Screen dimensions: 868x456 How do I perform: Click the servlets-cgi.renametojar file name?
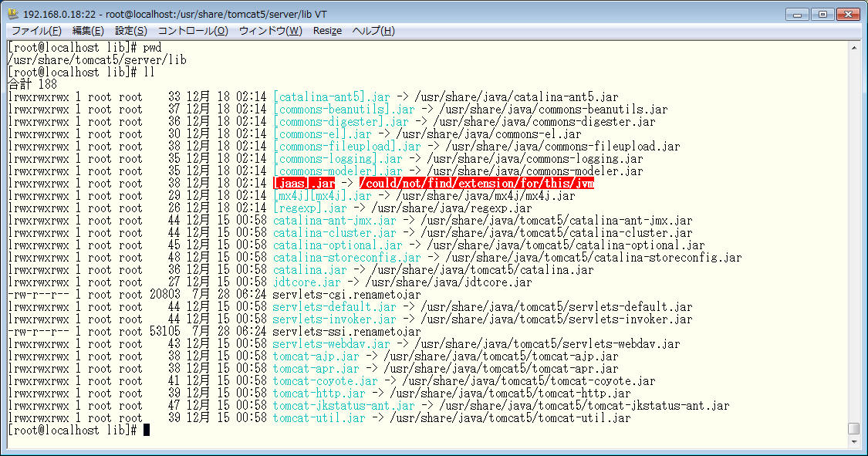[x=346, y=295]
